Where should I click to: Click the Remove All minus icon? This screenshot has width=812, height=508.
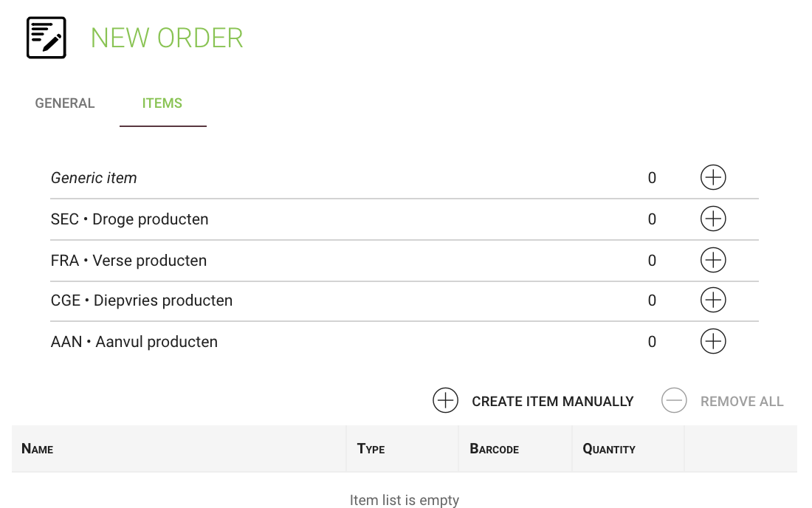[x=674, y=400]
